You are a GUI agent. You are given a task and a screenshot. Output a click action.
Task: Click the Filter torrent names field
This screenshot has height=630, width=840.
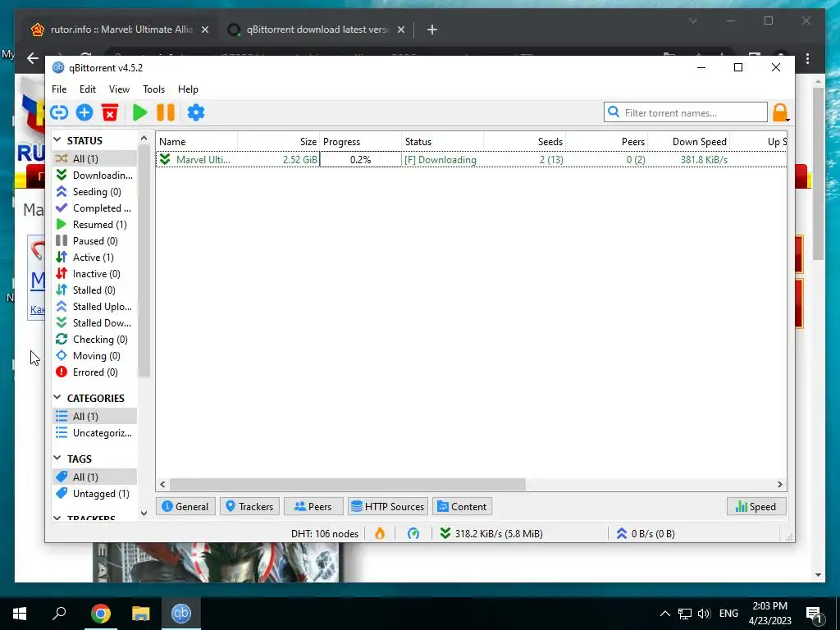(x=686, y=112)
